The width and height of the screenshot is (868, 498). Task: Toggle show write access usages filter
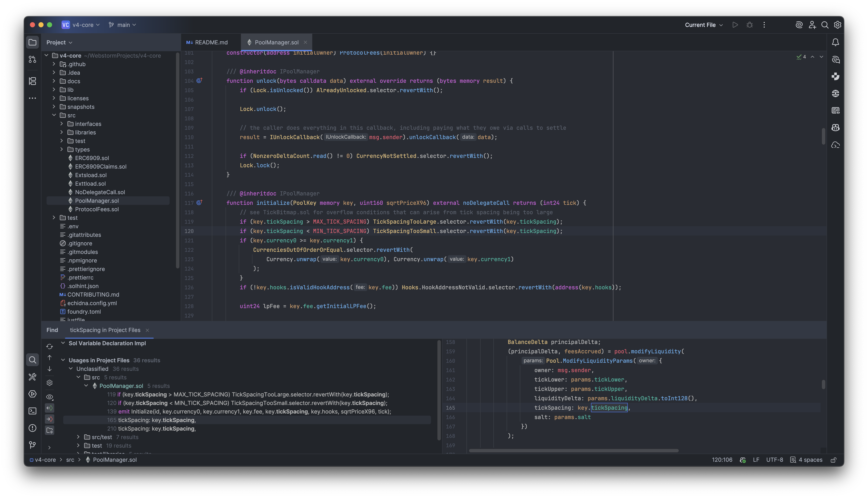pyautogui.click(x=50, y=419)
